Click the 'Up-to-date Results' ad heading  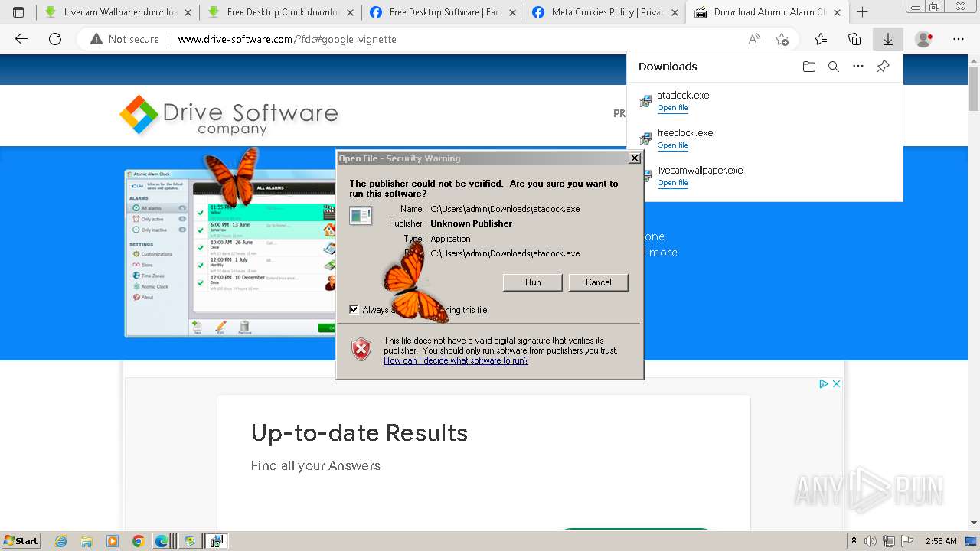(x=359, y=433)
